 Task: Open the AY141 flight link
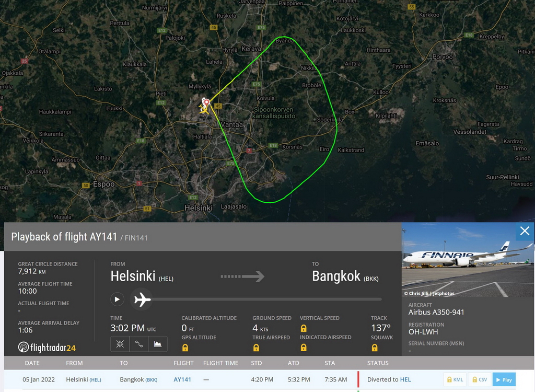182,379
